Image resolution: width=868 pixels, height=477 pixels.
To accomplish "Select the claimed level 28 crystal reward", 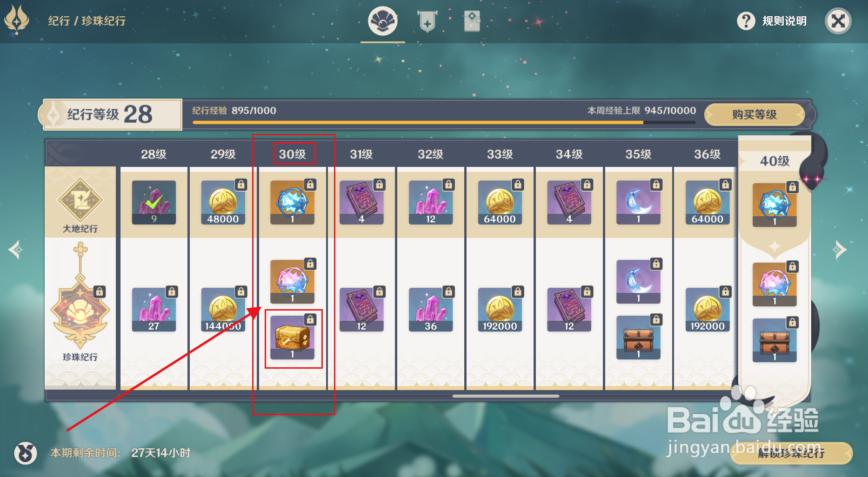I will pos(154,202).
